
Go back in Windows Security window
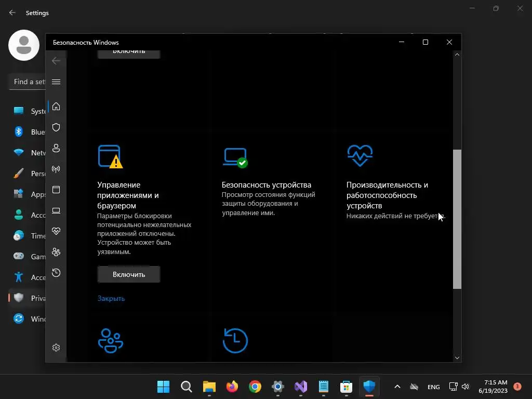[56, 61]
